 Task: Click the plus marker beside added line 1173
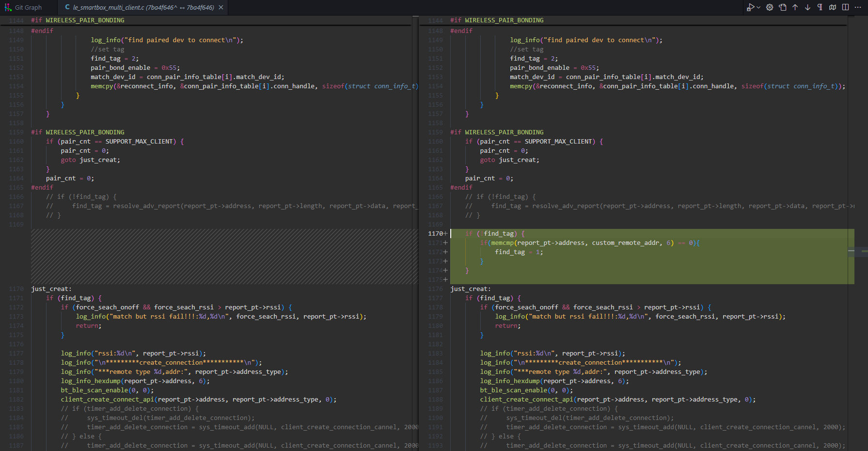coord(445,261)
